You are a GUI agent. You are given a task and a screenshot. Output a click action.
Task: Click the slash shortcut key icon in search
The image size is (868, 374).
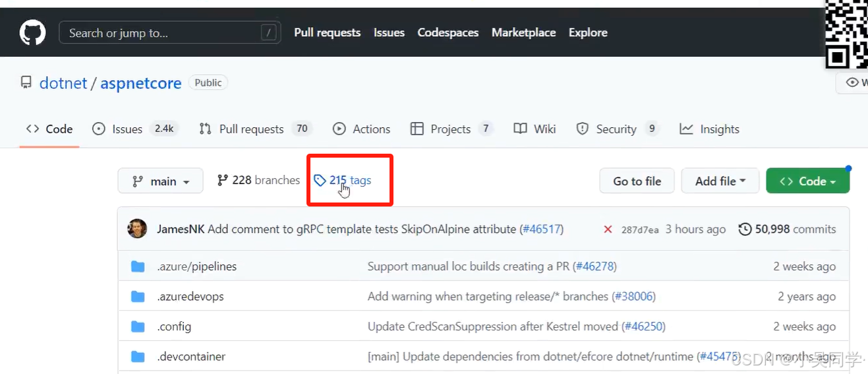coord(268,32)
